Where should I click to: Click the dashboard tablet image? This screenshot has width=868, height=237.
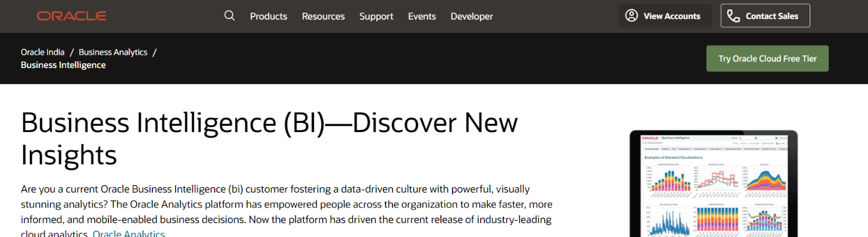[713, 185]
